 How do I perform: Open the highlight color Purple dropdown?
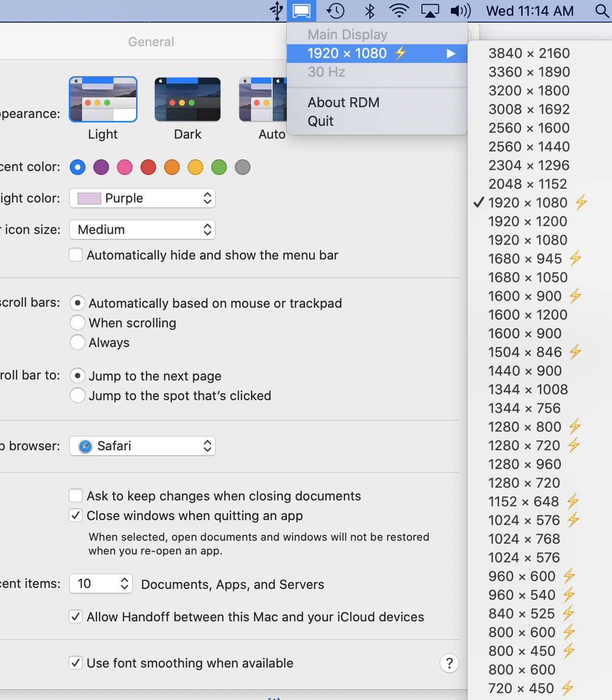click(x=142, y=199)
